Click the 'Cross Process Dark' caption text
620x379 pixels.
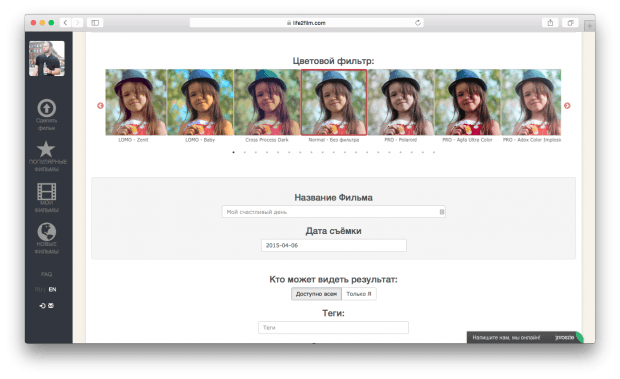(267, 140)
